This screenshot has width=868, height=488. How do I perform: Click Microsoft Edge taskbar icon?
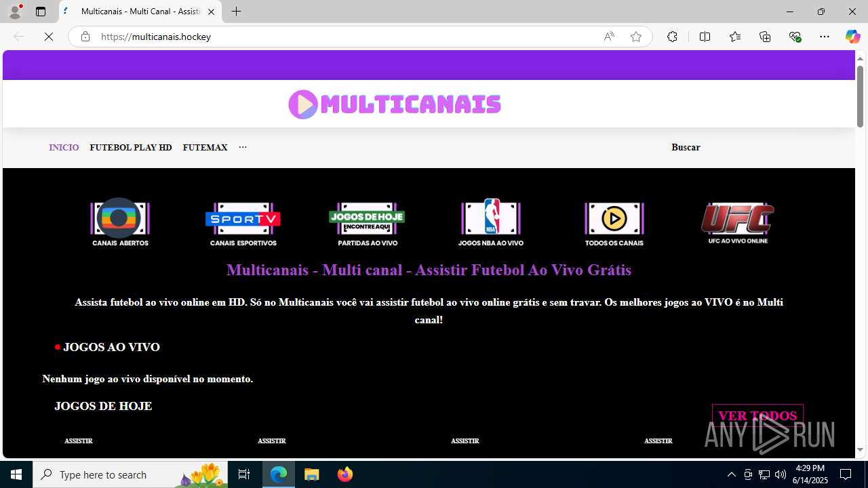[x=279, y=474]
